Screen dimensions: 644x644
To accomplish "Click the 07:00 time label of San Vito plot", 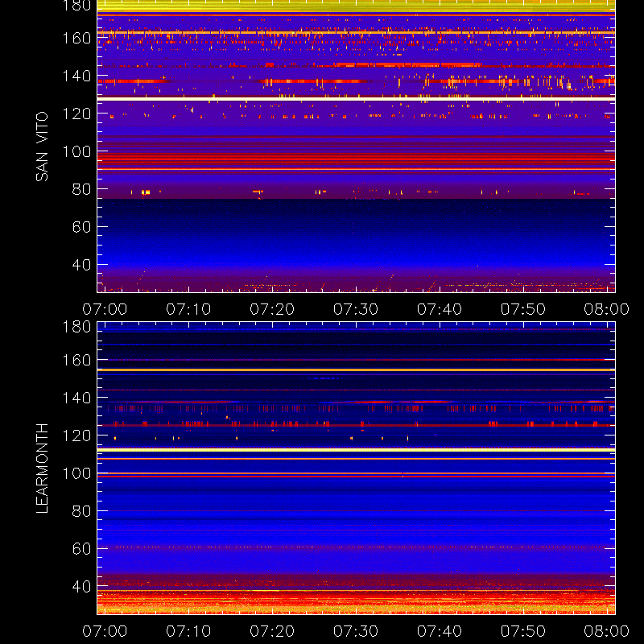I will (105, 309).
